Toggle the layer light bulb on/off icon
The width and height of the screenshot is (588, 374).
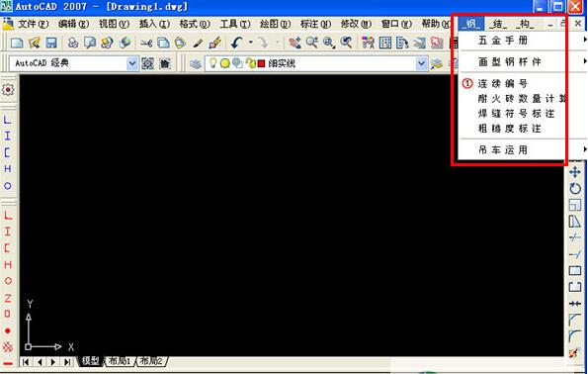pos(212,63)
